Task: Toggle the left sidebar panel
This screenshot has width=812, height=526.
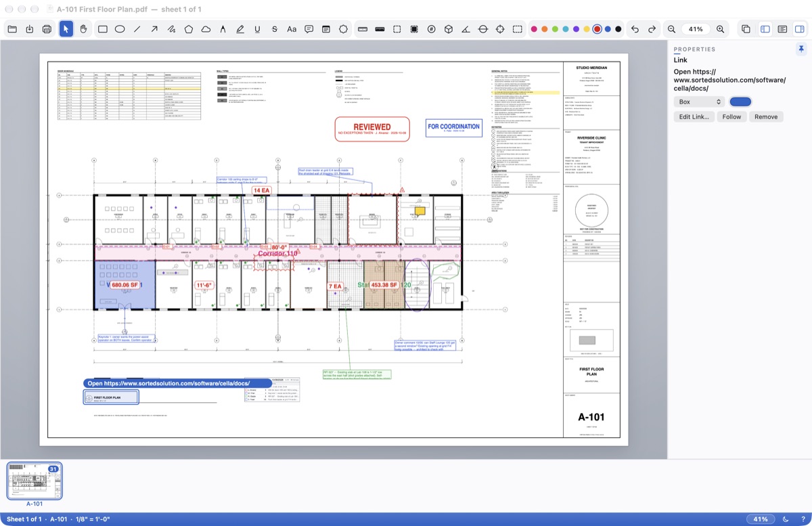Action: coord(765,29)
